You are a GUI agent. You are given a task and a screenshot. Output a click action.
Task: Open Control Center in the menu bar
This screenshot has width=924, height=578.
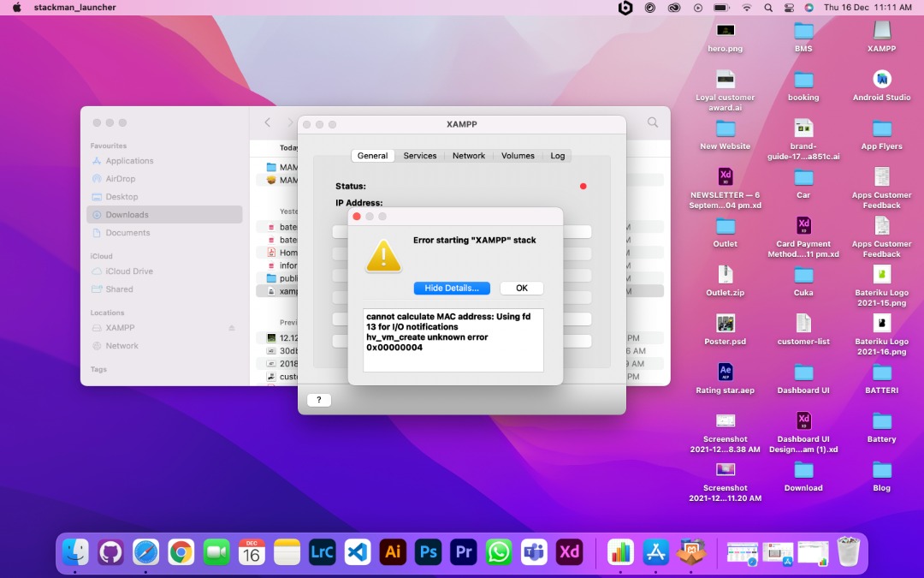click(789, 8)
